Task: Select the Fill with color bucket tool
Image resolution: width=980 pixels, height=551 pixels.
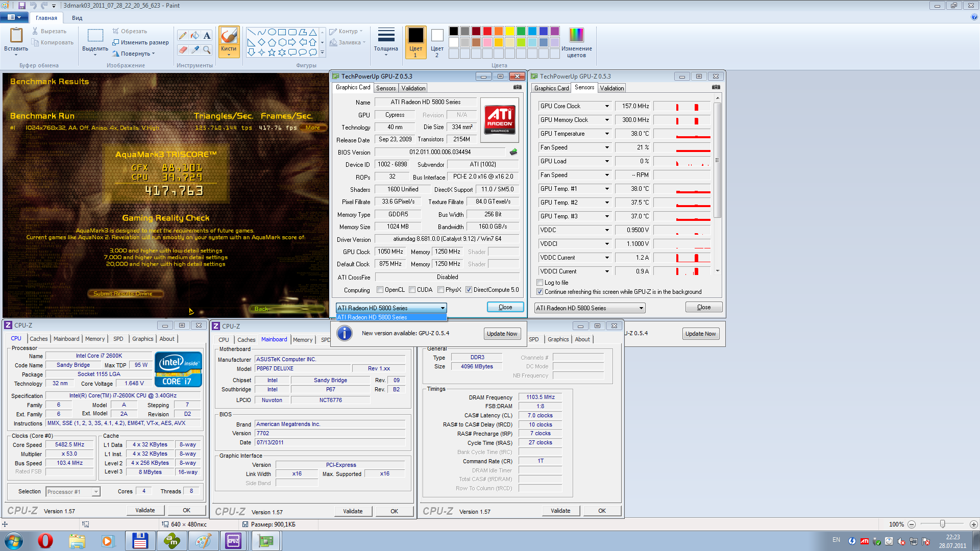Action: tap(195, 35)
